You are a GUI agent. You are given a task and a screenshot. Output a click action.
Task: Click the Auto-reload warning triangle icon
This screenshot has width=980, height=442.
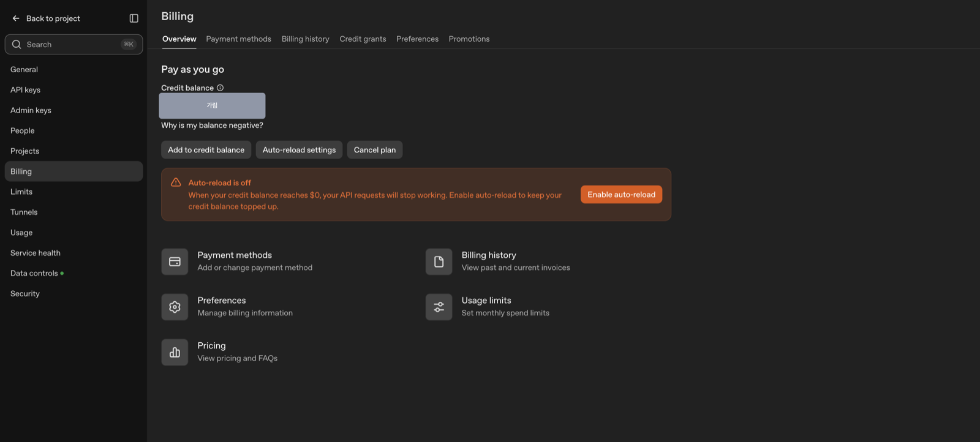click(x=176, y=182)
